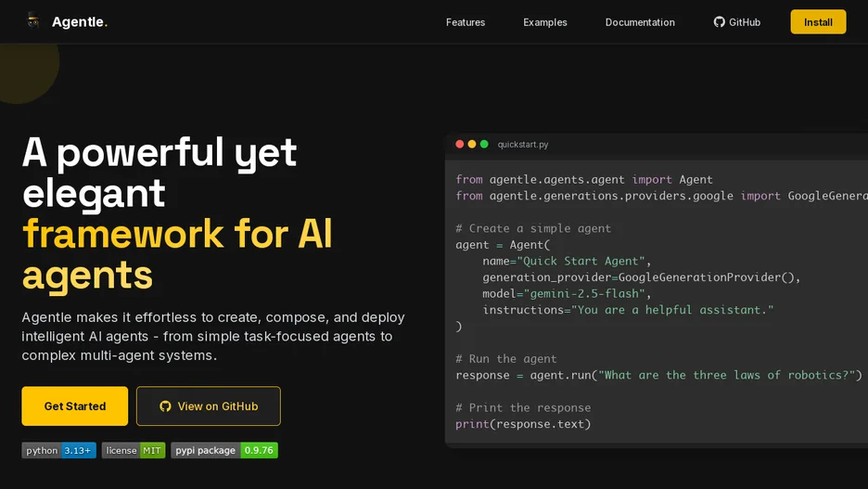Visit the GitHub link in header
Image resolution: width=868 pixels, height=489 pixels.
tap(737, 22)
